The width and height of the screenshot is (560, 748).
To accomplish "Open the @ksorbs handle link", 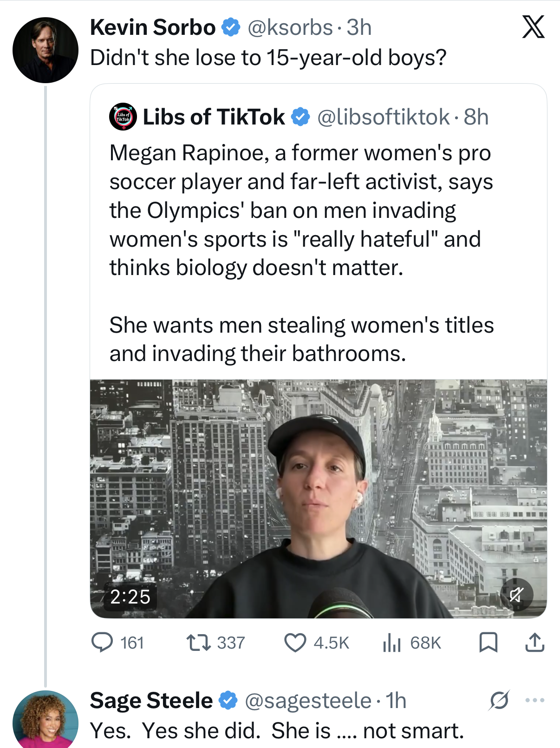I will (290, 27).
